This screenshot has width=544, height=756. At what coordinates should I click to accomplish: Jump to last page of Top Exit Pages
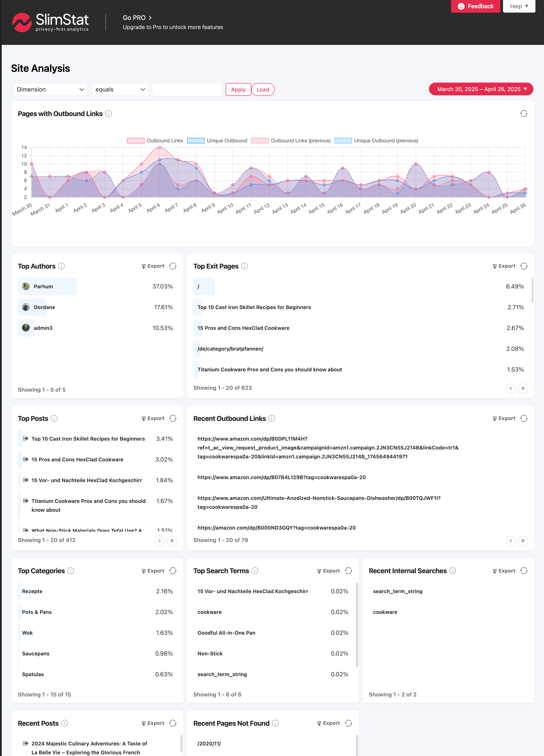click(x=523, y=388)
